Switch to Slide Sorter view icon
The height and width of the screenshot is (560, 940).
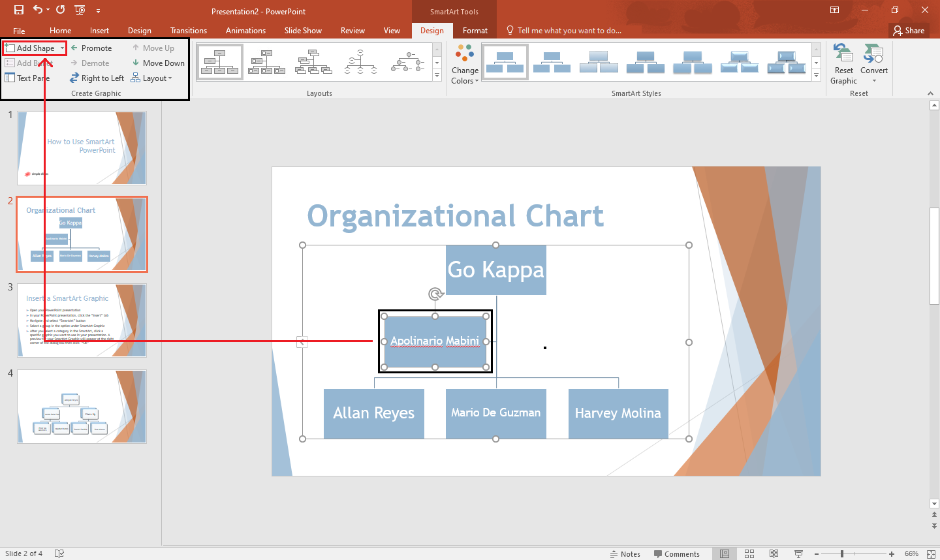click(749, 553)
